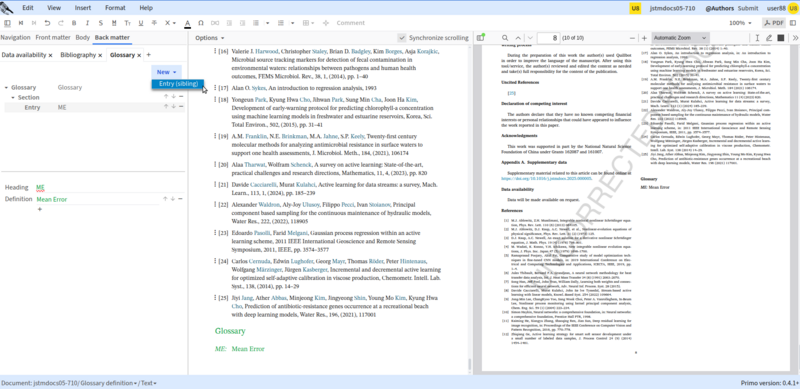This screenshot has height=389, width=800.
Task: Select the PDF draw pencil tool
Action: click(x=769, y=38)
